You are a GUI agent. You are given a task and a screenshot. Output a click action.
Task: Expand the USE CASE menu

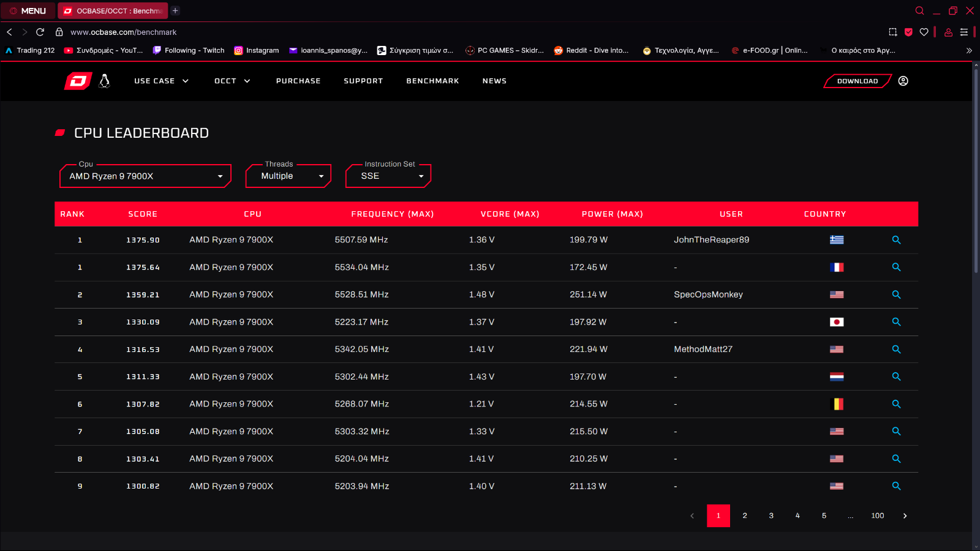tap(162, 81)
